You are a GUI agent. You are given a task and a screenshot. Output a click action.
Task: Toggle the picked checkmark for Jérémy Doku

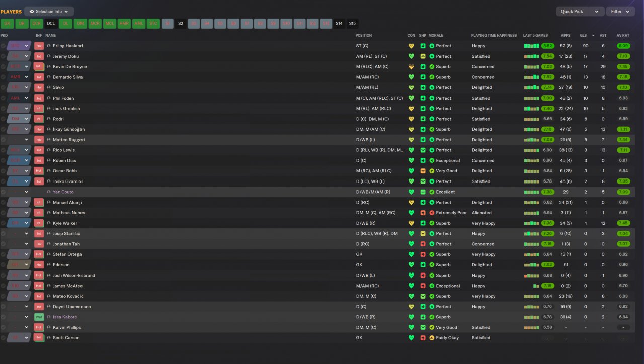coord(3,56)
